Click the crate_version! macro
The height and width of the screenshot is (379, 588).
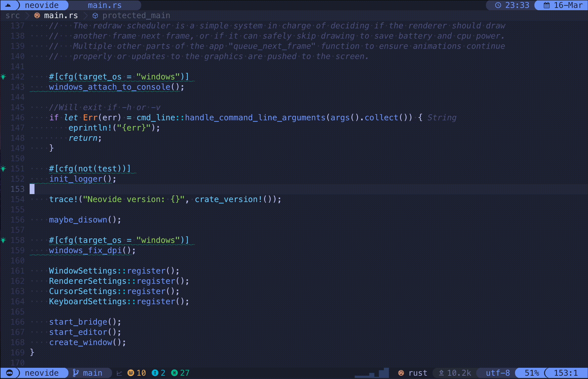click(x=229, y=199)
